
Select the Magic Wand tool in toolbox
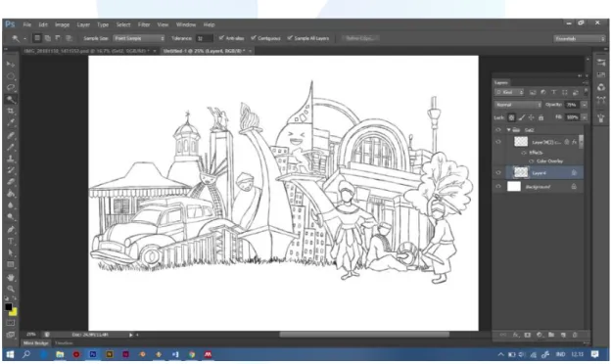pos(11,100)
